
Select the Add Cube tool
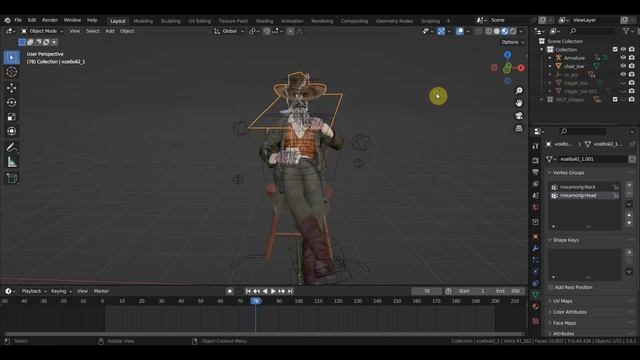point(11,178)
